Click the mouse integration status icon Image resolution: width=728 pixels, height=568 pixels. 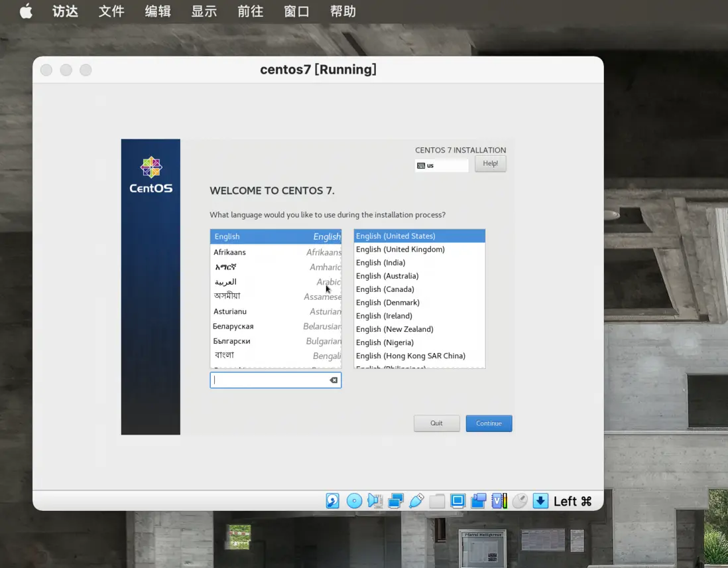pos(520,501)
